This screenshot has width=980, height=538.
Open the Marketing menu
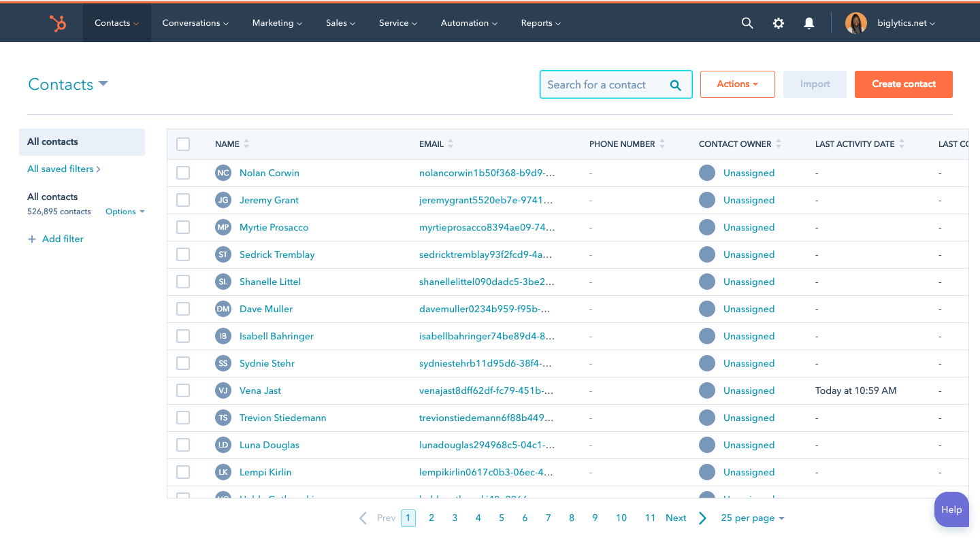[x=276, y=22]
